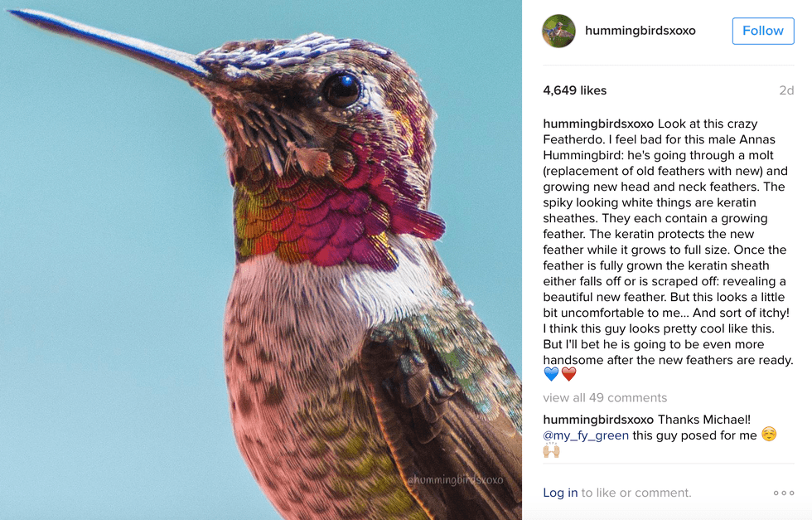Click the hummingbirdsxoxo profile avatar
This screenshot has width=812, height=520.
point(558,31)
